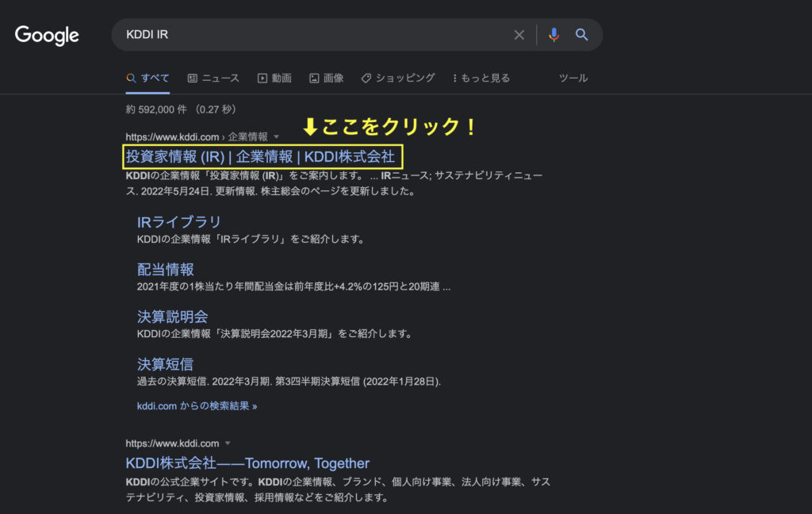
Task: Click the magnifying glass search icon
Action: point(581,35)
